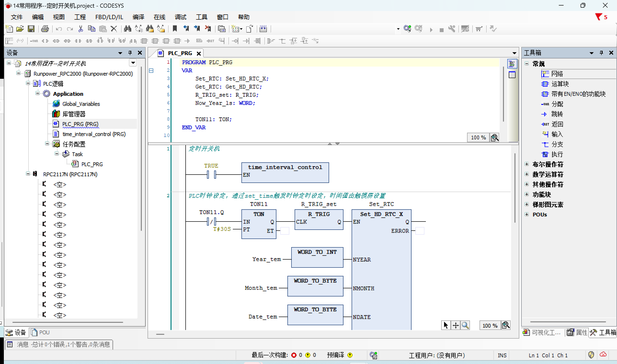Click the Insert Coil toolbar icon
Image resolution: width=617 pixels, height=364 pixels.
[x=45, y=41]
